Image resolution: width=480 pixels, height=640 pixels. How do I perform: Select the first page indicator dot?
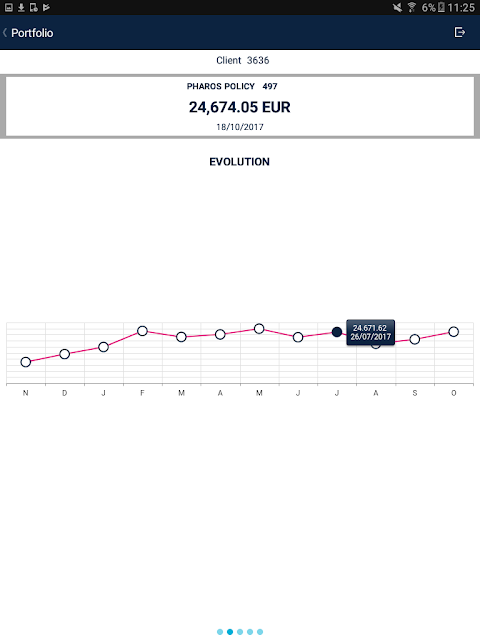[220, 632]
